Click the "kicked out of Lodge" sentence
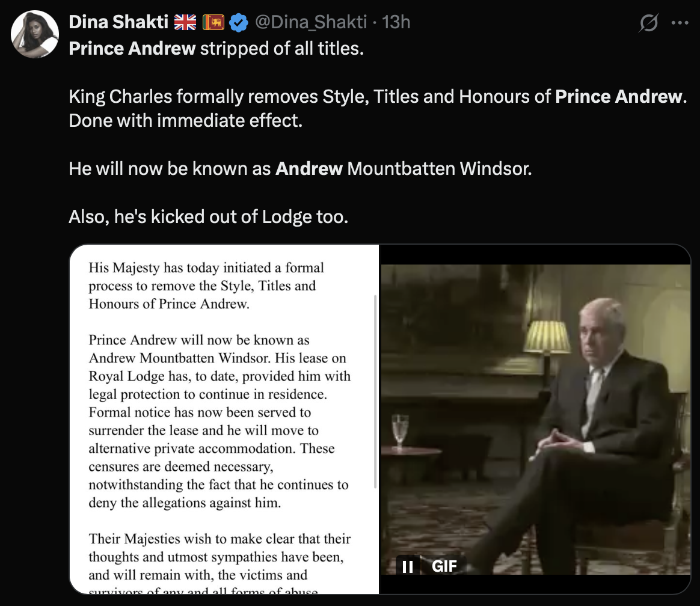The width and height of the screenshot is (700, 606). tap(208, 216)
